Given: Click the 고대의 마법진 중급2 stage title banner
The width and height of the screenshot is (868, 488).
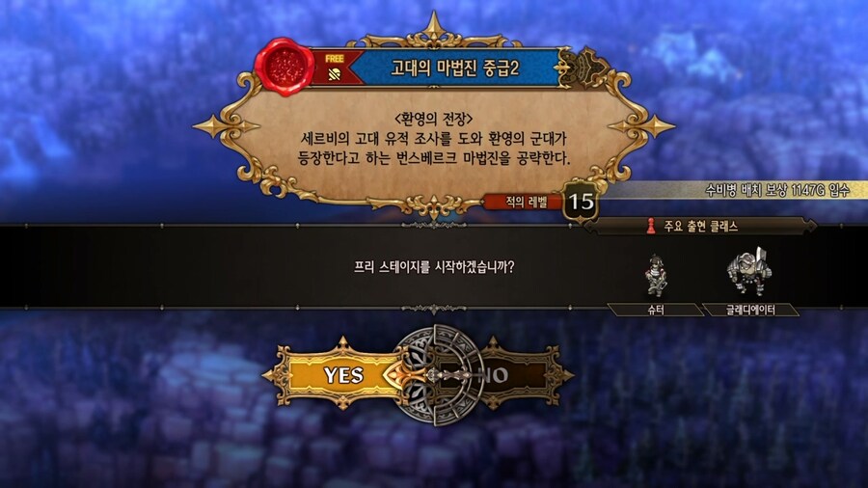Looking at the screenshot, I should [454, 68].
